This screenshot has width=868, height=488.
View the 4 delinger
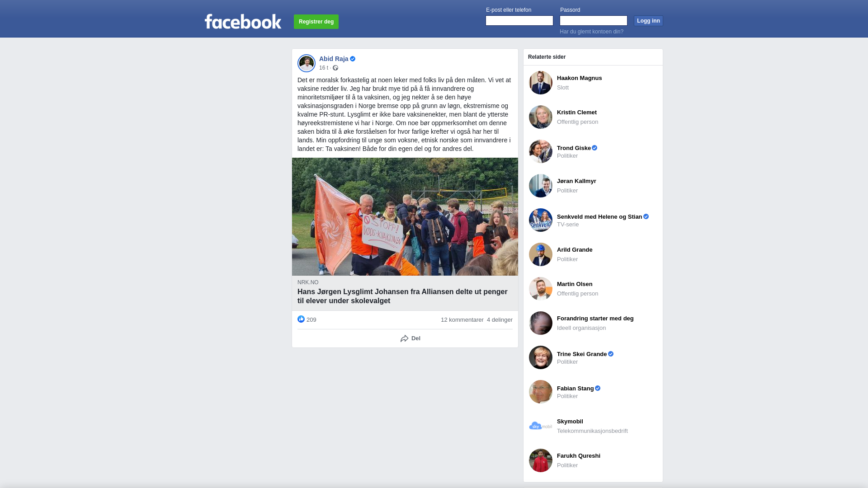click(x=500, y=320)
